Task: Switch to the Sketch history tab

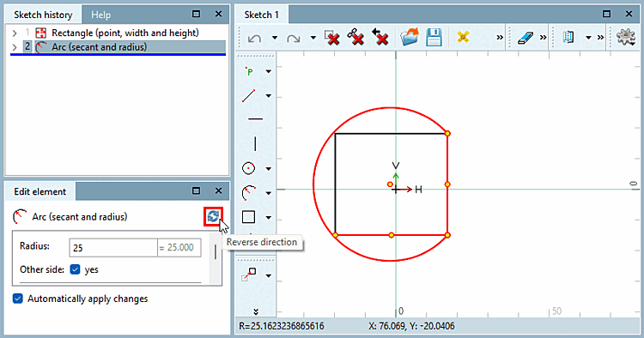Action: coord(43,15)
